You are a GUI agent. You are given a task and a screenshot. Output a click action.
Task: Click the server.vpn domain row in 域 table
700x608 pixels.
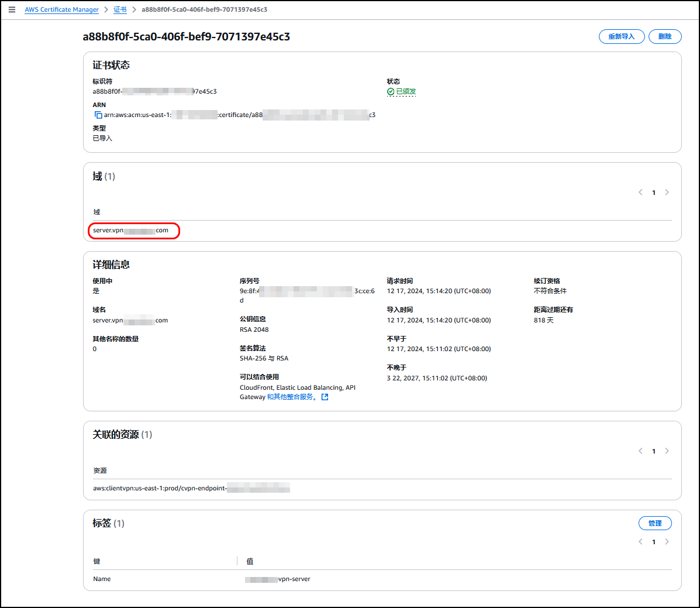point(382,231)
